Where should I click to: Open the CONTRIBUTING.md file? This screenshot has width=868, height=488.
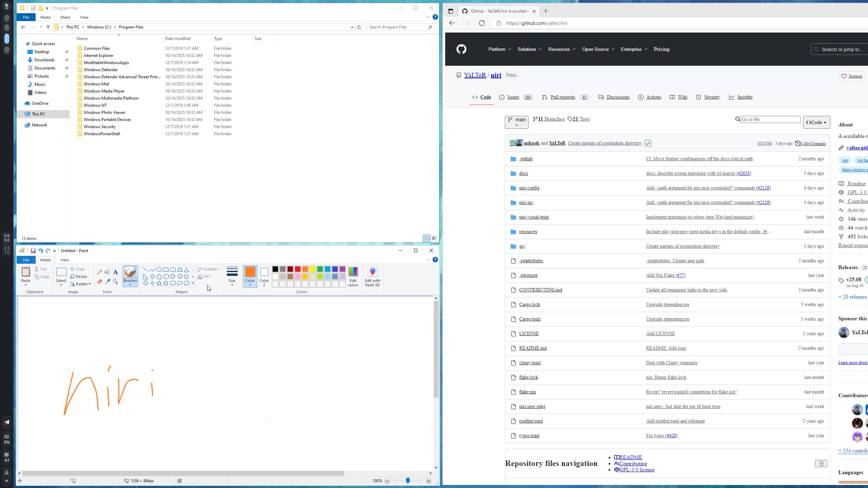(540, 290)
